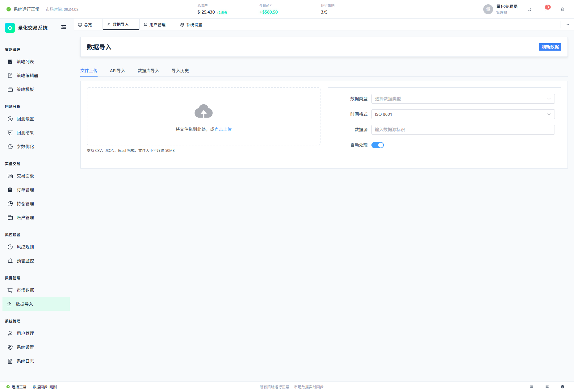Screen dimensions: 574x392
Task: Click the sidebar 用户管理 person icon
Action: pos(10,333)
